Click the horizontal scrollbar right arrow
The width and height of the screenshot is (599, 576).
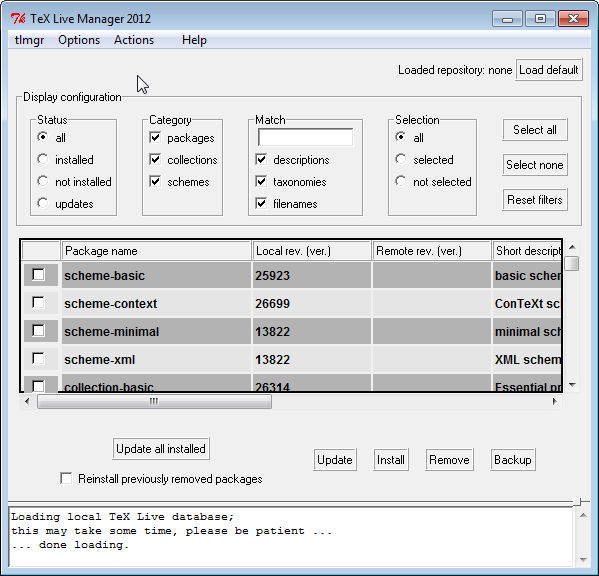(x=555, y=401)
